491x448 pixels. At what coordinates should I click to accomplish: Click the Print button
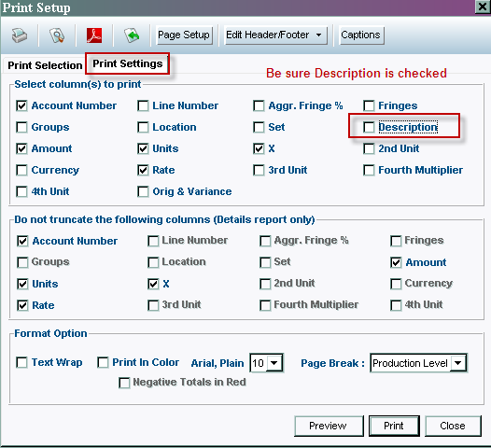tap(394, 427)
